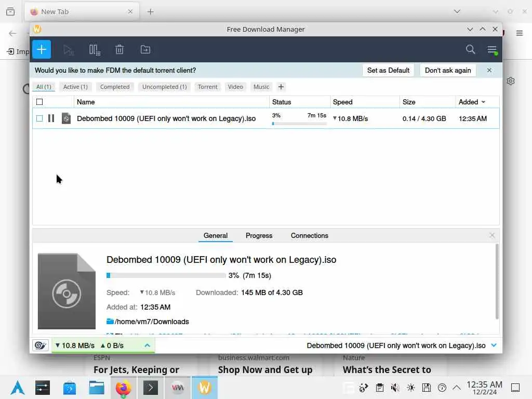Open the search magnifier in FDM

[x=470, y=49]
